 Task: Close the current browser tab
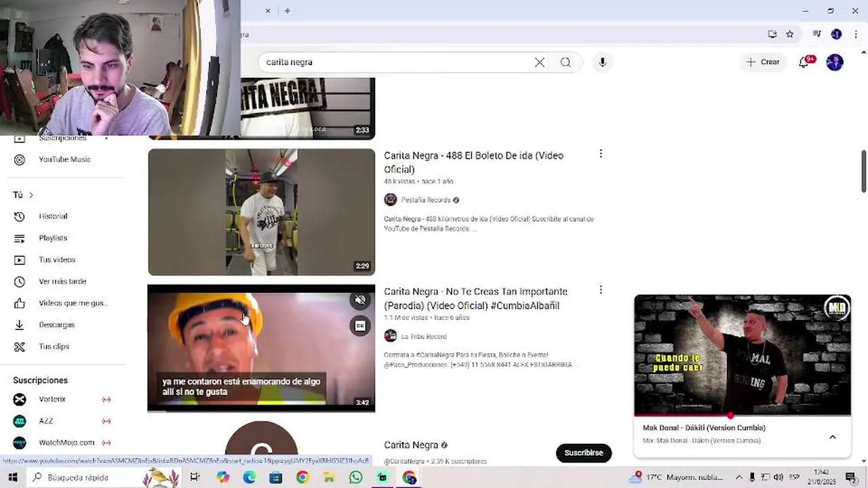268,11
